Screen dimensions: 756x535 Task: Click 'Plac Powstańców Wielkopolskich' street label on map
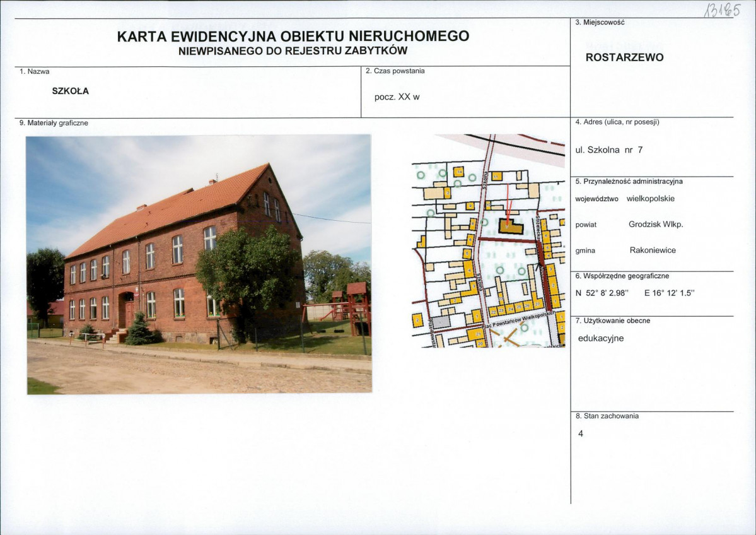pos(520,320)
